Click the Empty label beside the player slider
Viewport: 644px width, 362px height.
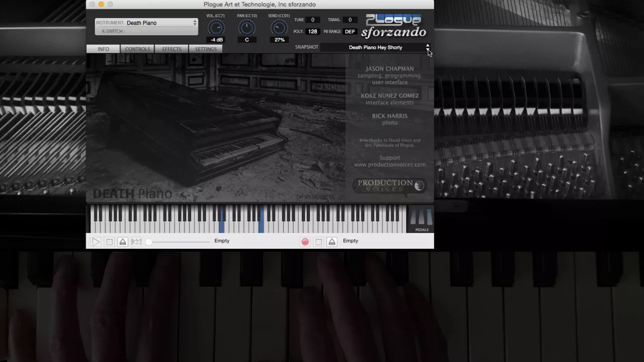[222, 241]
